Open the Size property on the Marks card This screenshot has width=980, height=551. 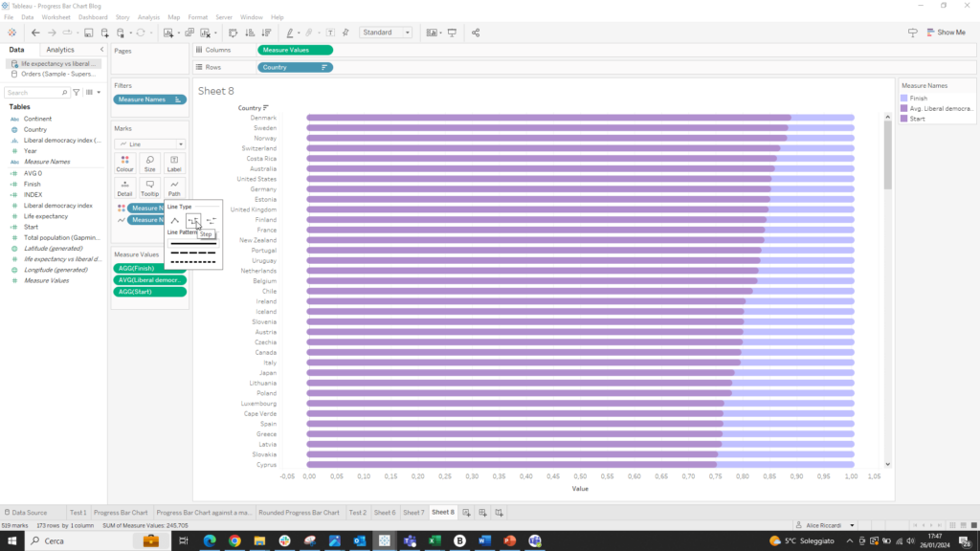tap(149, 163)
